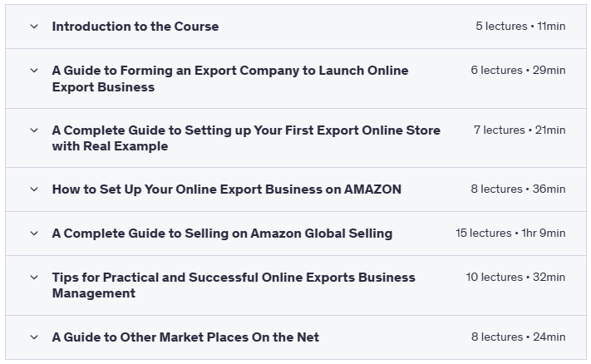Expand the Introduction to the Course chevron

(34, 27)
